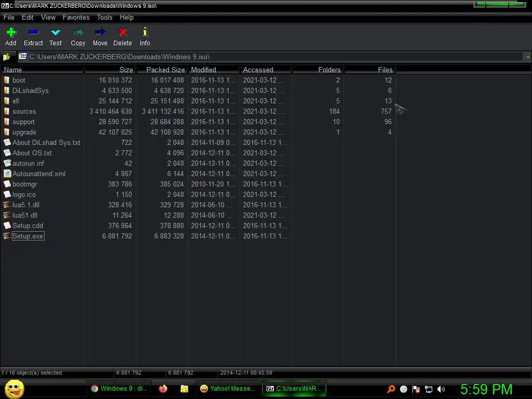The image size is (532, 399).
Task: Select the lua51.dll file name
Action: coord(25,215)
